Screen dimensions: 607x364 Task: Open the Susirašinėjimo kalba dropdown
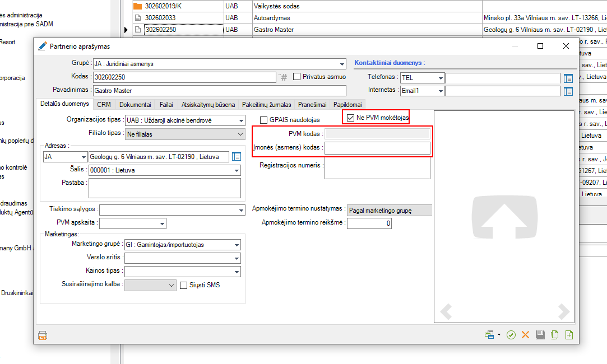pyautogui.click(x=172, y=286)
